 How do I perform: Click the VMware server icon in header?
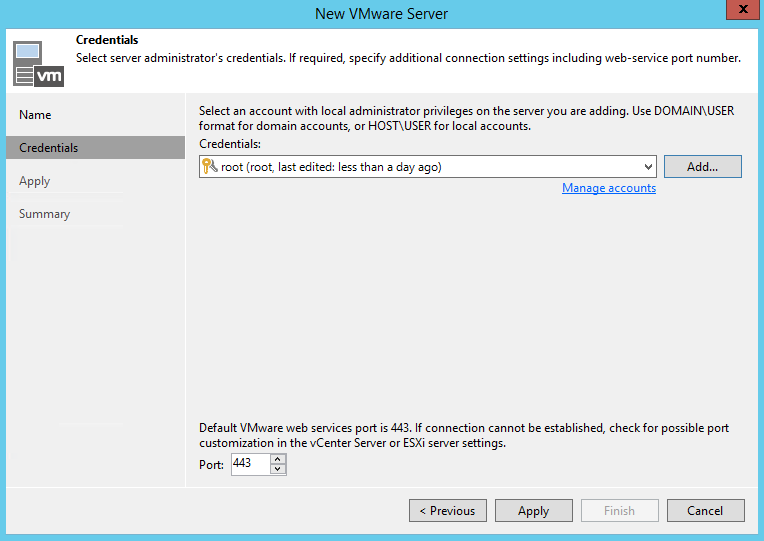click(x=39, y=63)
